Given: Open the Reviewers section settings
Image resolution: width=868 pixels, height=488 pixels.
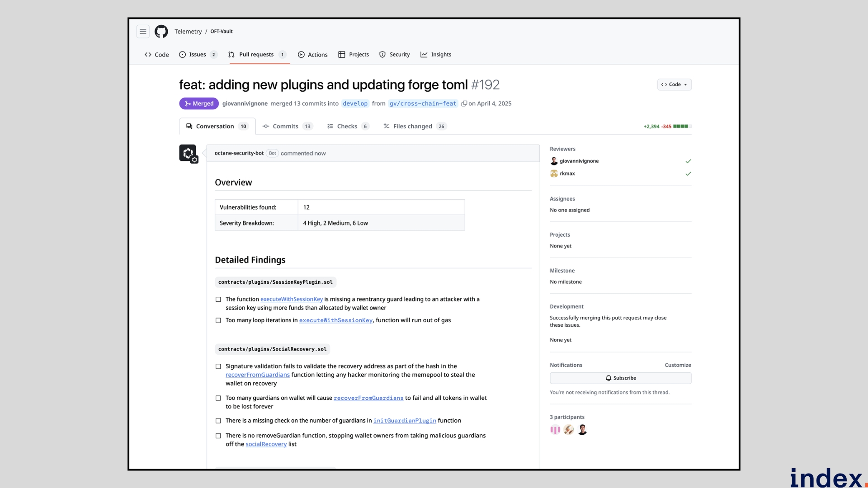Looking at the screenshot, I should pyautogui.click(x=562, y=149).
